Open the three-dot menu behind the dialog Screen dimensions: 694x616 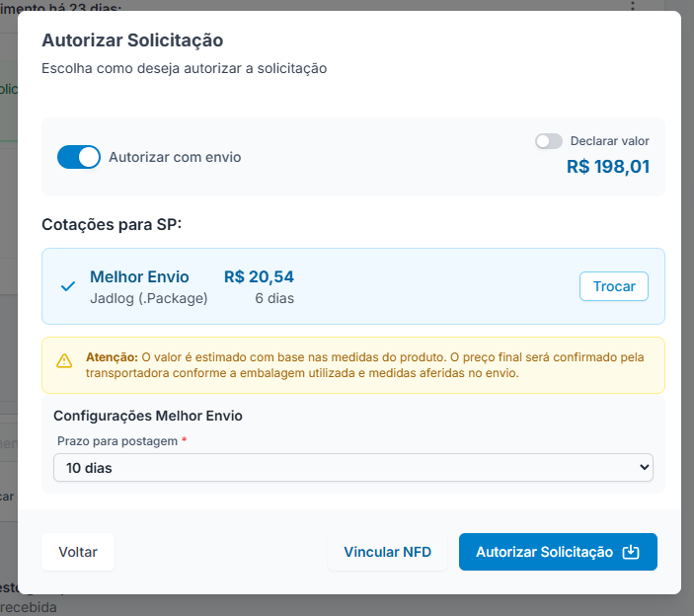pos(633,5)
